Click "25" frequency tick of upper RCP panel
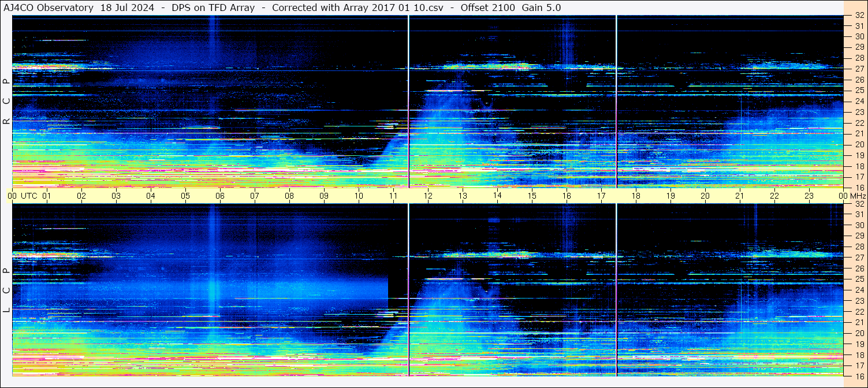Screen dimensions: 868x388 point(859,90)
